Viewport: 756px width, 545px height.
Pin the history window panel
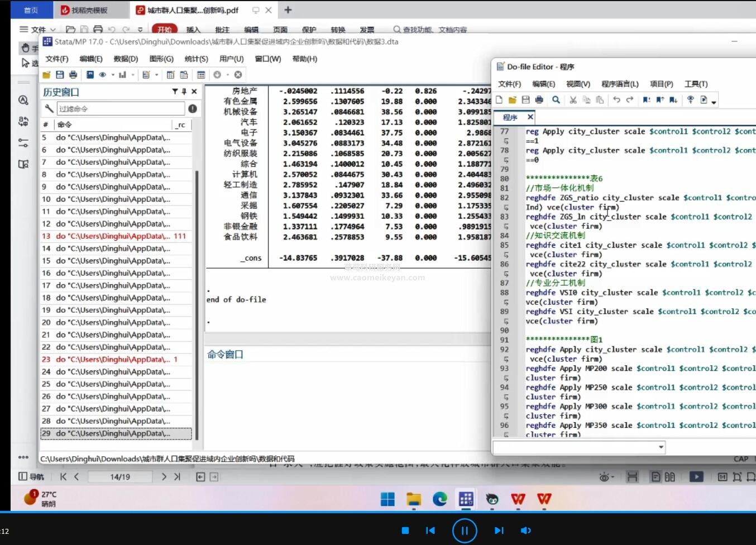click(x=184, y=92)
